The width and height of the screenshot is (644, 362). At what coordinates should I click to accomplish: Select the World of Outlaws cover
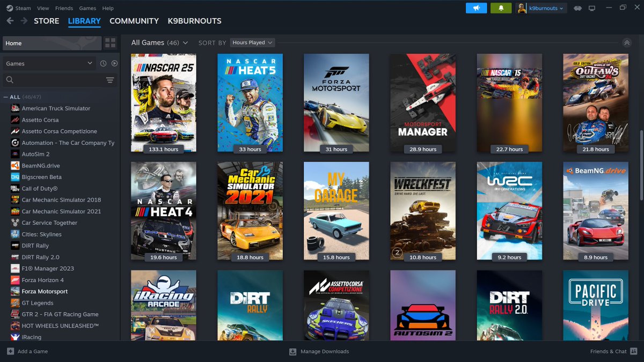tap(596, 102)
